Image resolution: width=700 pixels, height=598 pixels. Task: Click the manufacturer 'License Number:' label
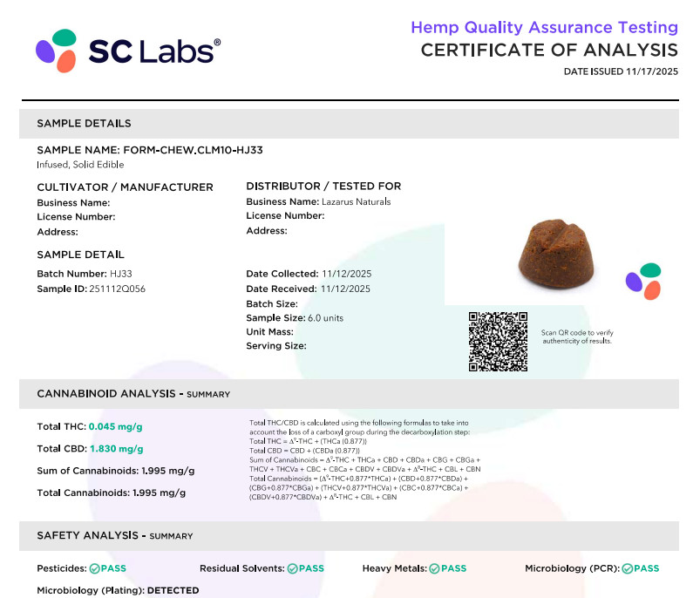(76, 217)
